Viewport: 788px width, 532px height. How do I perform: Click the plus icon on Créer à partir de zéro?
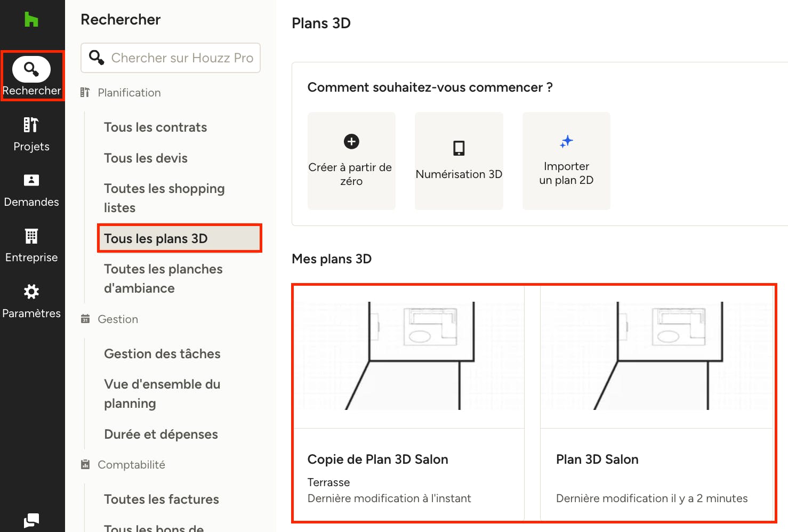tap(351, 141)
